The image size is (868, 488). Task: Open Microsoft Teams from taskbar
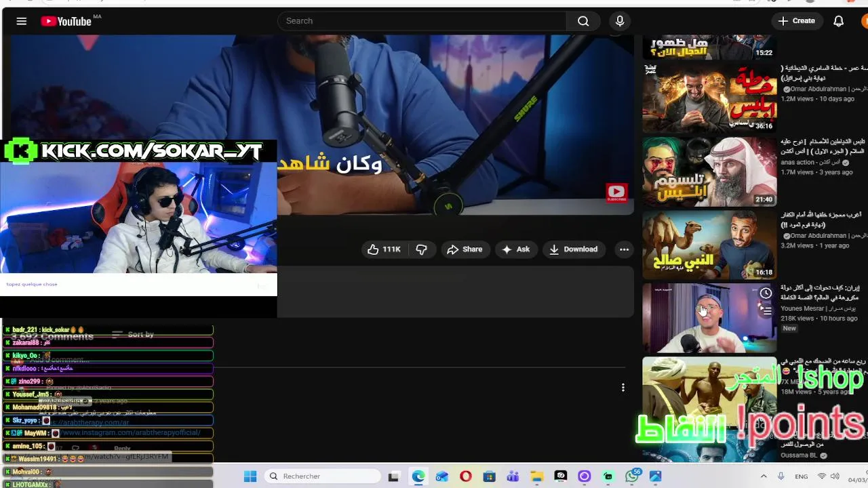pyautogui.click(x=513, y=476)
